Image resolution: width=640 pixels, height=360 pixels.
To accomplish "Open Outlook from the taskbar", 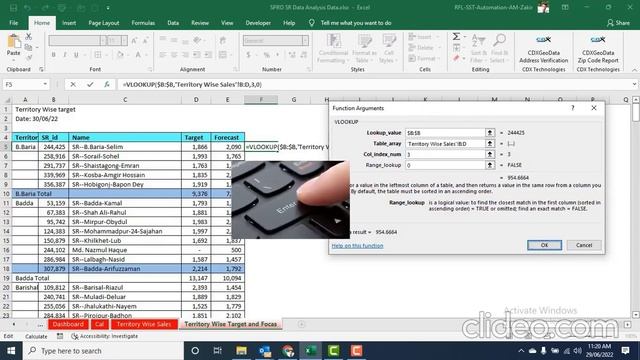I will tap(264, 351).
